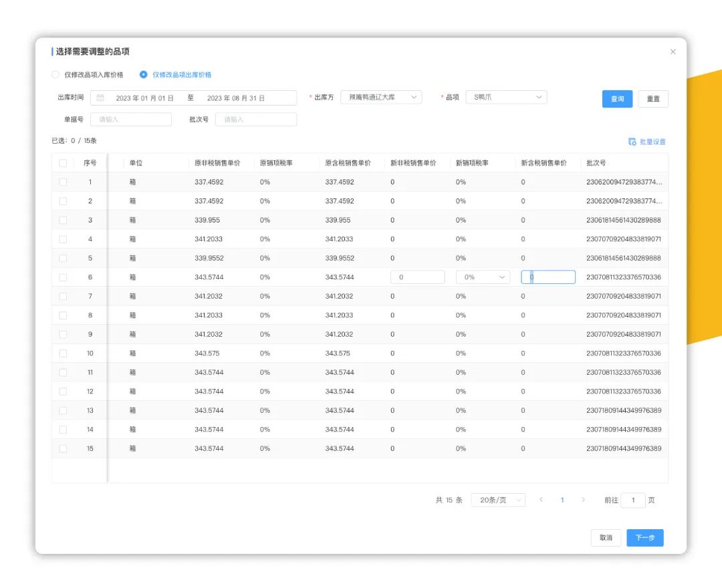Click page number 1 in pagination
722x588 pixels.
pos(562,500)
